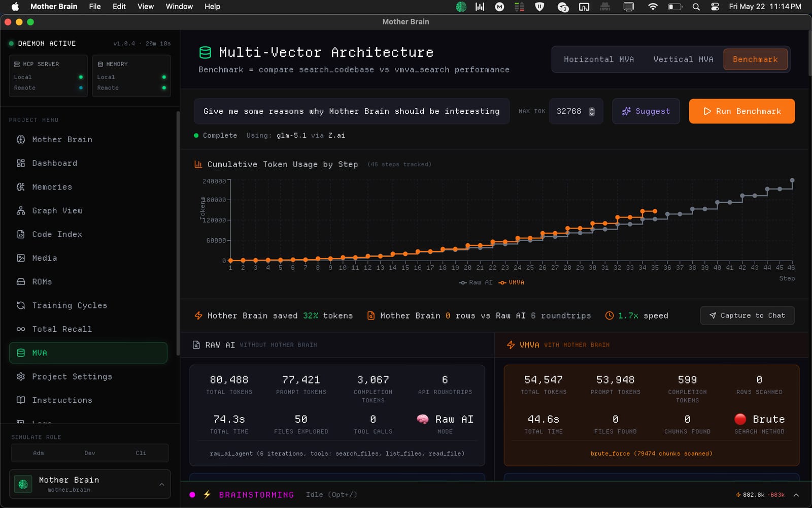Select the Dev simulate role
Screen dimensions: 812x508
pyautogui.click(x=90, y=453)
